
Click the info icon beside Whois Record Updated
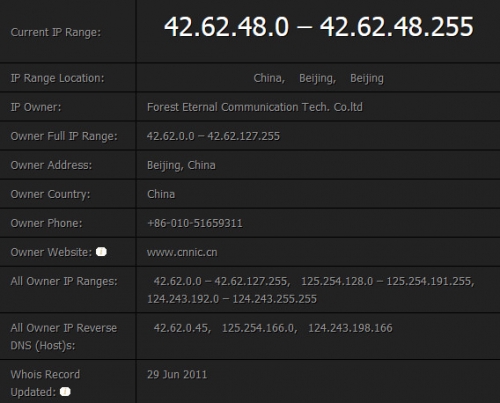65,391
